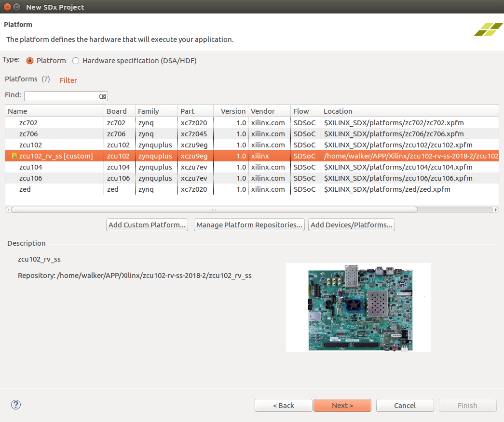Sort by Flow column header
This screenshot has height=422, width=504.
coord(306,111)
